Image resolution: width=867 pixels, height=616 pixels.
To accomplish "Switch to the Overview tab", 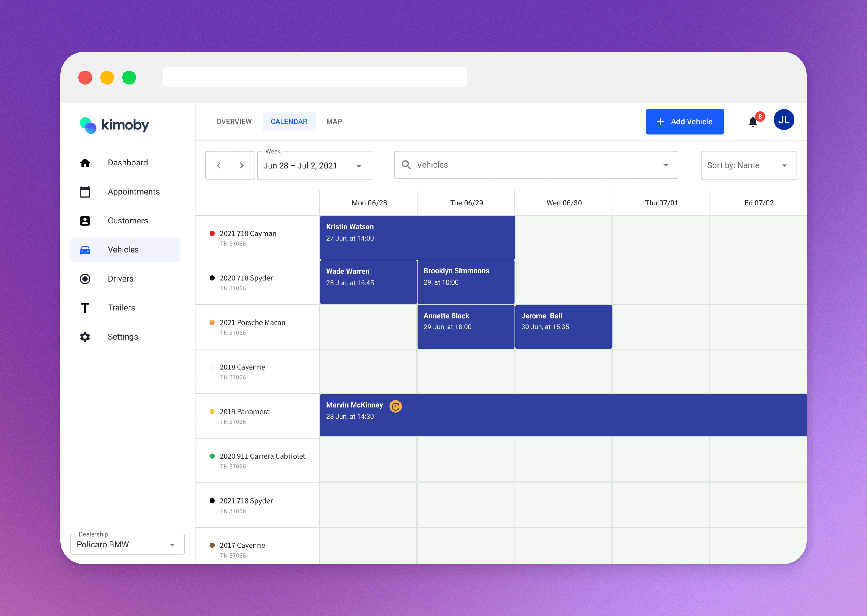I will 234,122.
